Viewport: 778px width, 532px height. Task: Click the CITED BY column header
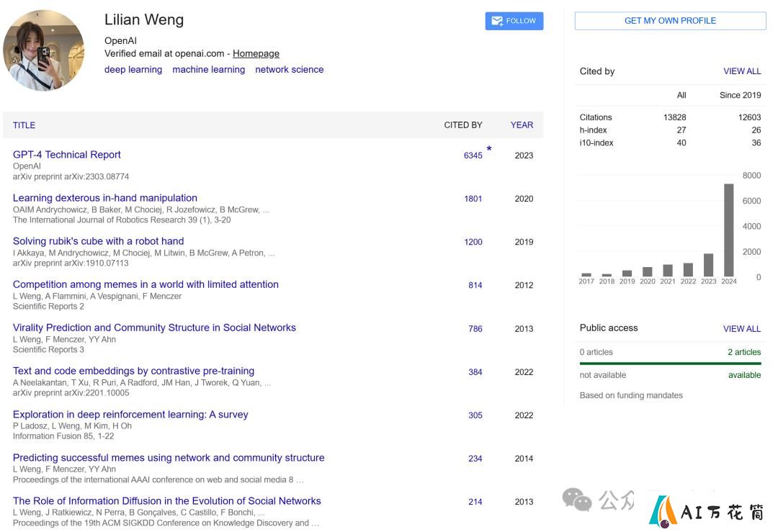(463, 125)
